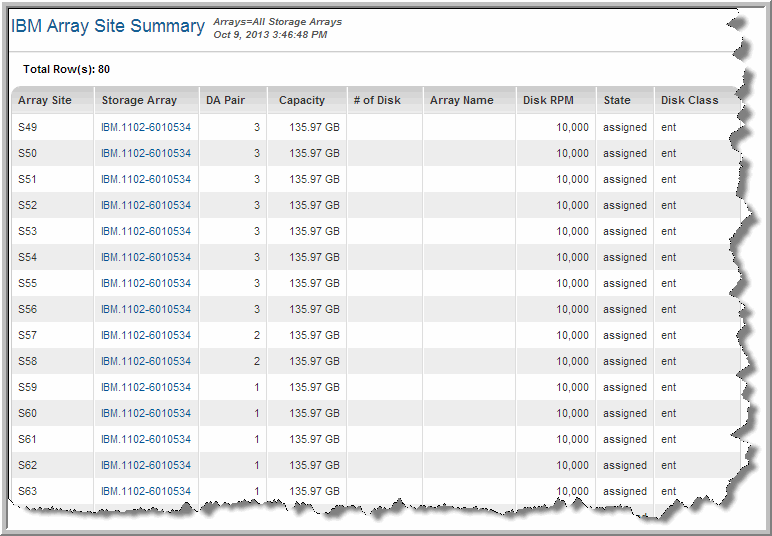
Task: Follow the IBM.1102-6010534 link in row S55
Action: [146, 284]
